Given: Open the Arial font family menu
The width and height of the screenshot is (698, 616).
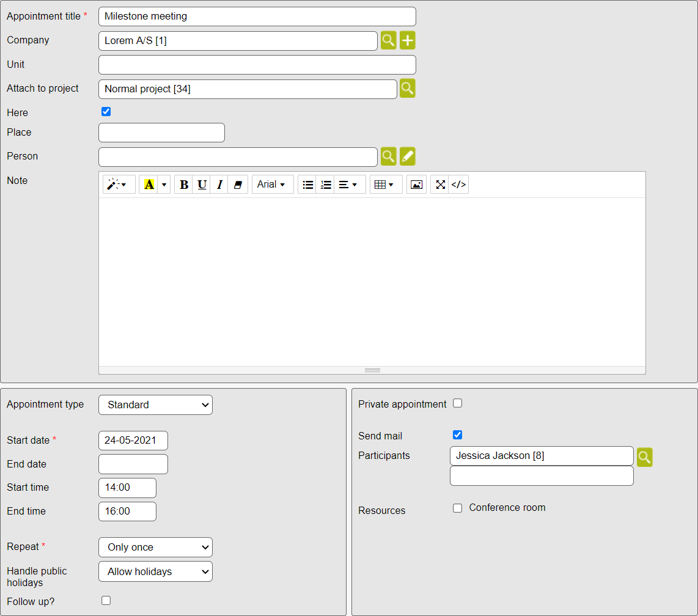Looking at the screenshot, I should (272, 185).
